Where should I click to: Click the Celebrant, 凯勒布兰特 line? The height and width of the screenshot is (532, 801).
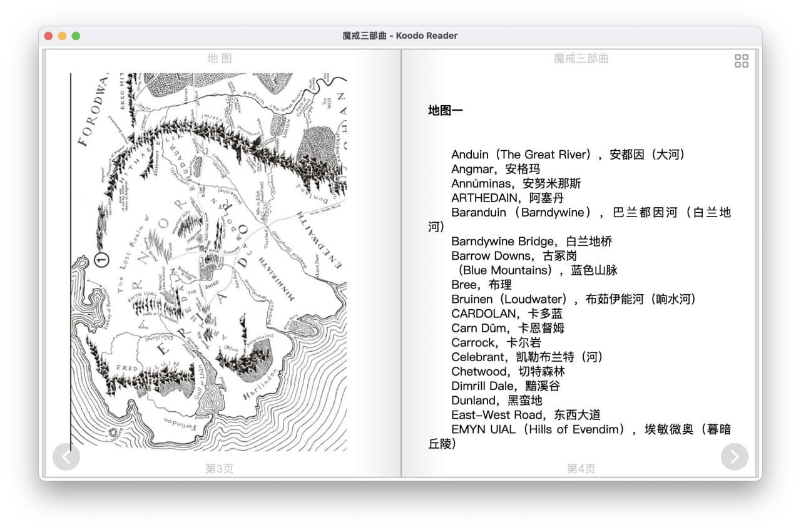[528, 357]
